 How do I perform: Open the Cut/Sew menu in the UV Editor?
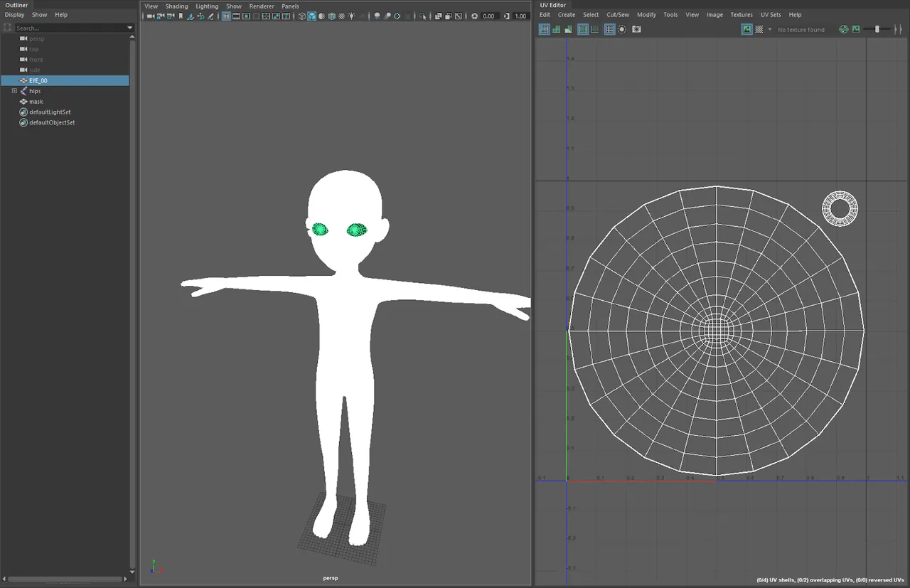[618, 14]
